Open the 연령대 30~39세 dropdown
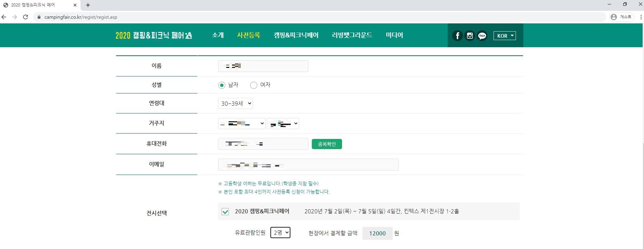This screenshot has width=644, height=249. (x=235, y=104)
